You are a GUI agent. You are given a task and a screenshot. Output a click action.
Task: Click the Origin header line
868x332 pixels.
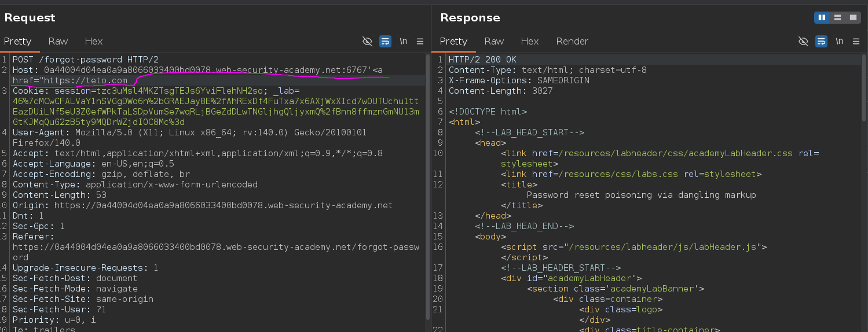tap(203, 205)
